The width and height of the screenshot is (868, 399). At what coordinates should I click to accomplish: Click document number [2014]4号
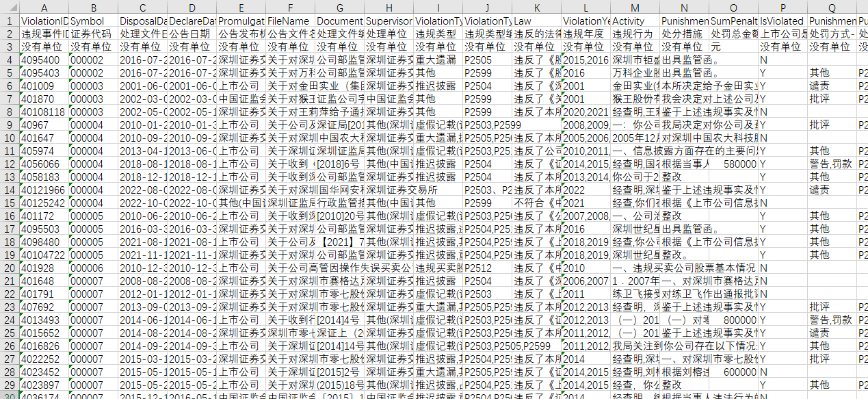[x=339, y=320]
